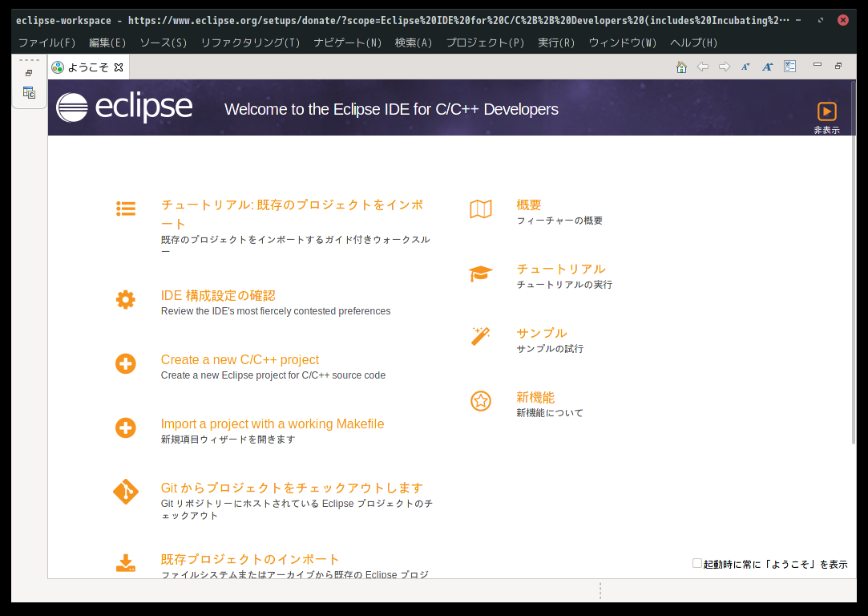The width and height of the screenshot is (868, 616).
Task: Open 既存プロジェクトのインポート link
Action: pyautogui.click(x=250, y=560)
